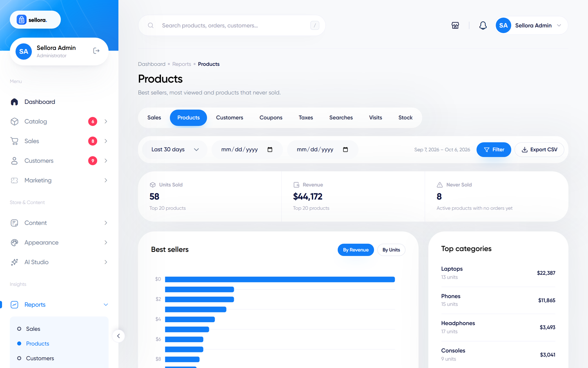Screen dimensions: 588x368
Task: Switch best sellers to By Units
Action: (x=391, y=250)
